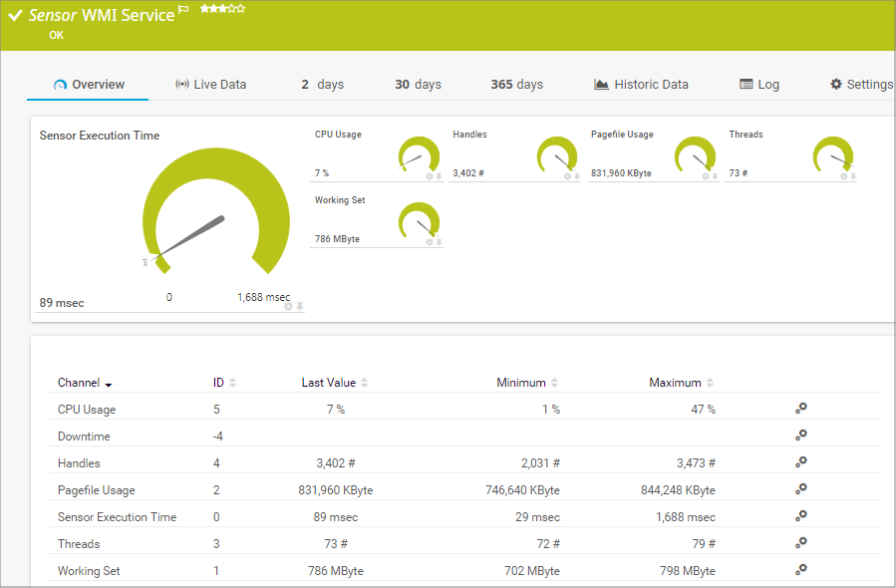Switch to the Live Data tab
The image size is (896, 588).
point(210,85)
